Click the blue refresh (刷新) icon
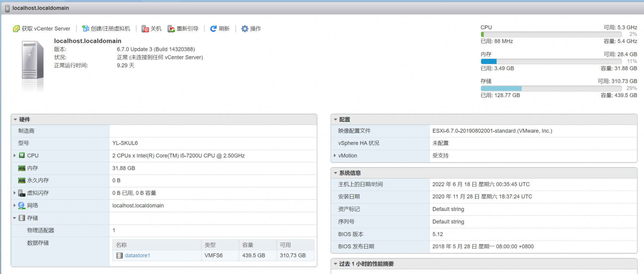Image resolution: width=644 pixels, height=274 pixels. (214, 29)
